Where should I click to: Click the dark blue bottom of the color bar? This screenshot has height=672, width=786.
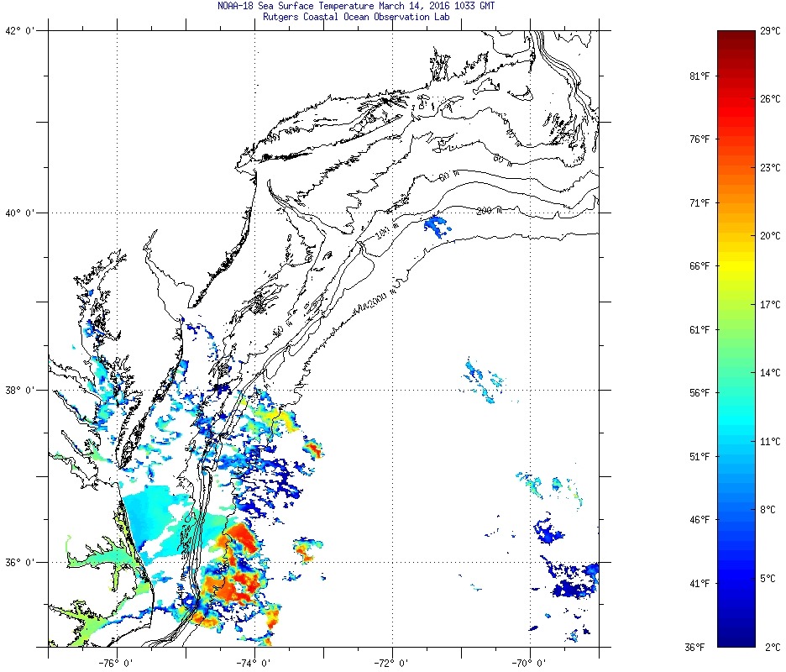click(736, 641)
